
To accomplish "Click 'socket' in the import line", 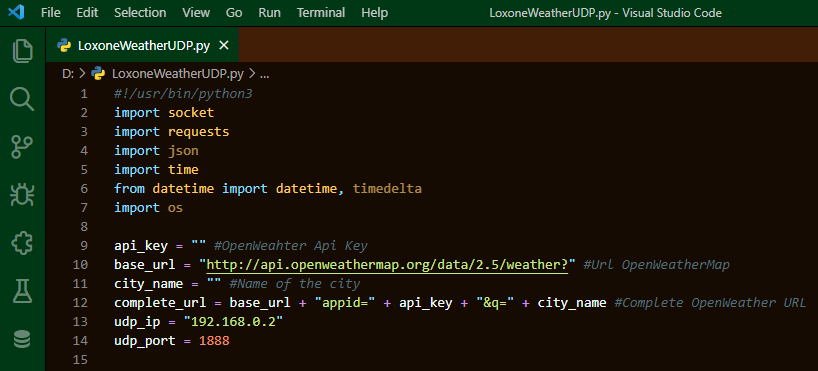I will click(191, 113).
